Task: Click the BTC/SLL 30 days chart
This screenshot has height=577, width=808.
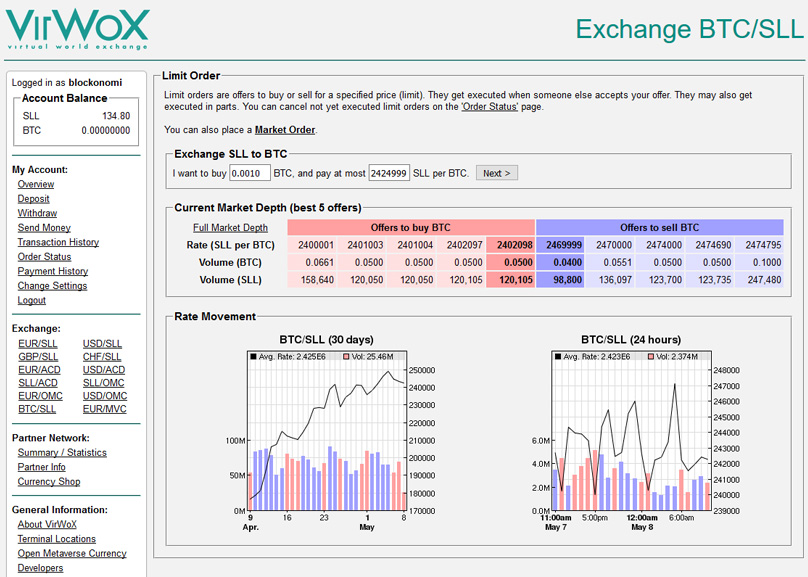Action: tap(330, 433)
